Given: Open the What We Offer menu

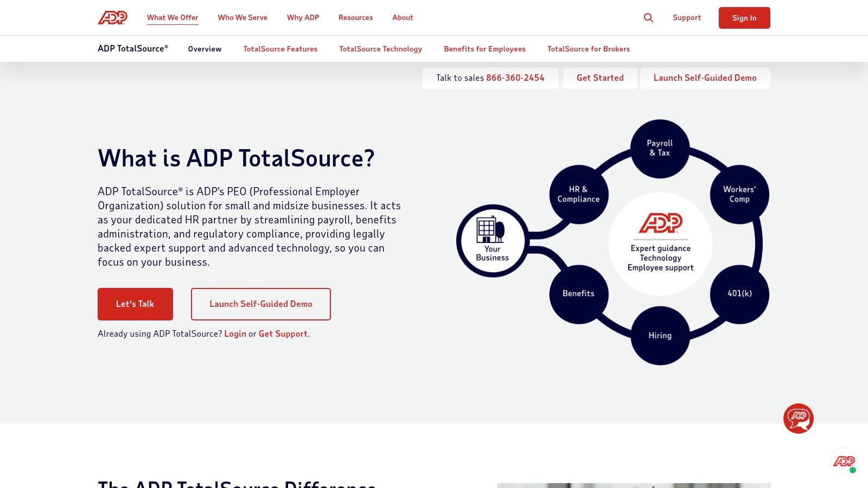Looking at the screenshot, I should 173,18.
